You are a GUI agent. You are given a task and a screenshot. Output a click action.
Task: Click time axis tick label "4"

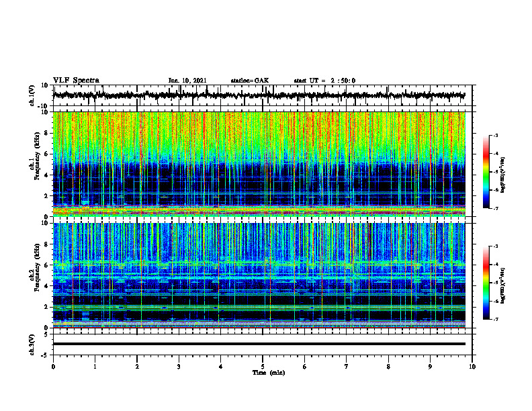(x=221, y=367)
